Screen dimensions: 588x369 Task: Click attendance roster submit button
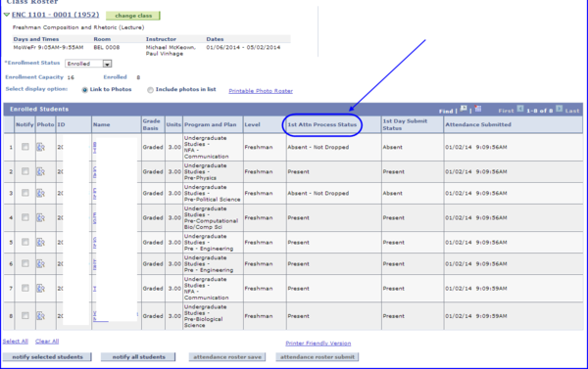[x=318, y=357]
